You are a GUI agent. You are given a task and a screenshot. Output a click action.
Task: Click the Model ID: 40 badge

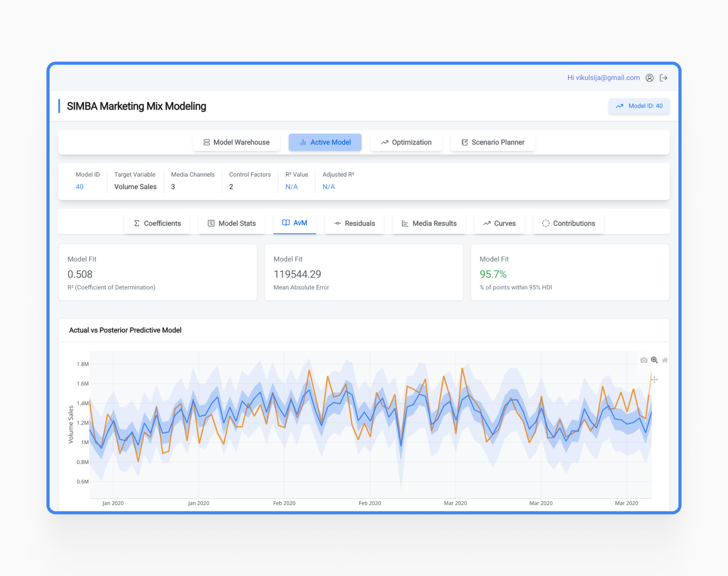639,106
